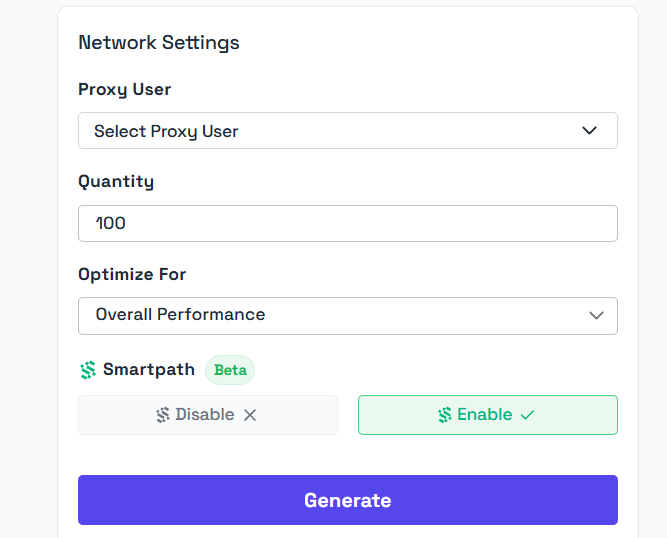Click the gray icon inside Disable button

(x=163, y=415)
